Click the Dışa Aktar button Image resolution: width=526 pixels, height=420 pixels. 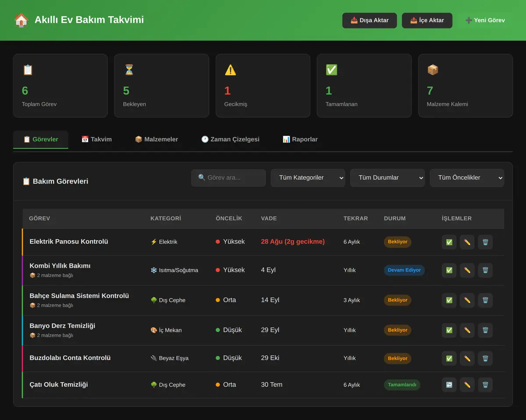point(370,21)
